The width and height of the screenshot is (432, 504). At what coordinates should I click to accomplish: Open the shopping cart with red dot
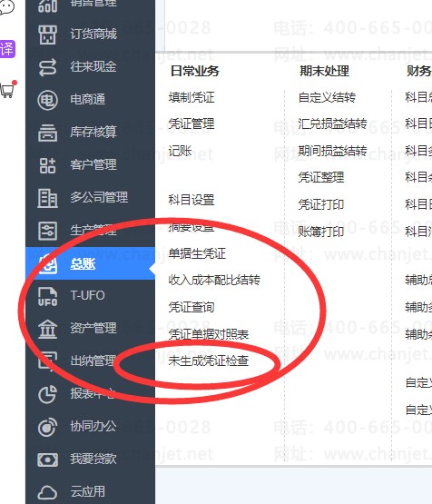[x=7, y=89]
